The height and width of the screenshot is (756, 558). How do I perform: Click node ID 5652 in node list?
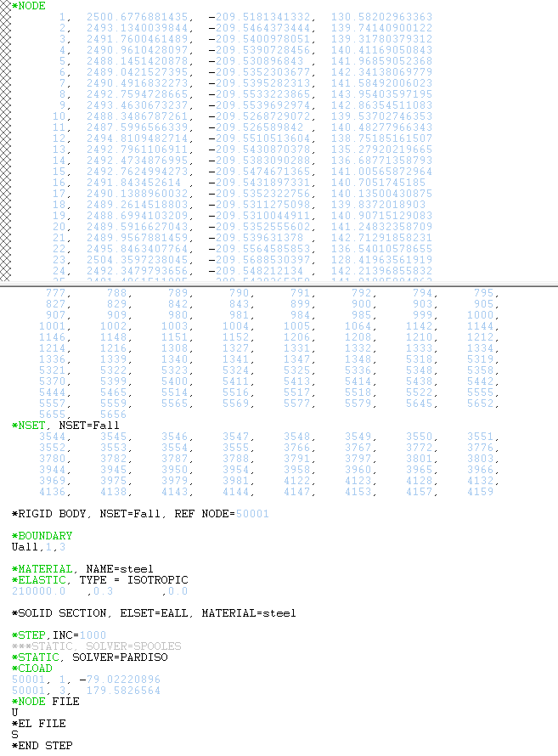tap(481, 403)
